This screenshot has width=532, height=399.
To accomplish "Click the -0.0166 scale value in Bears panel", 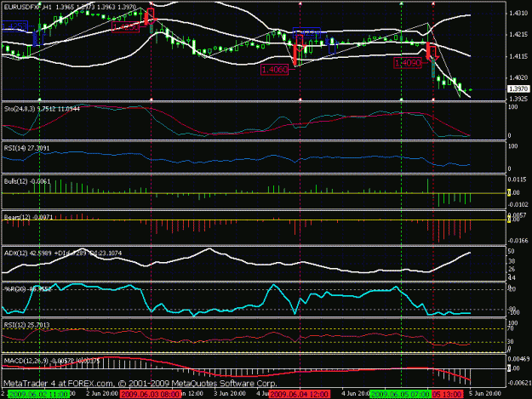I will click(x=518, y=241).
